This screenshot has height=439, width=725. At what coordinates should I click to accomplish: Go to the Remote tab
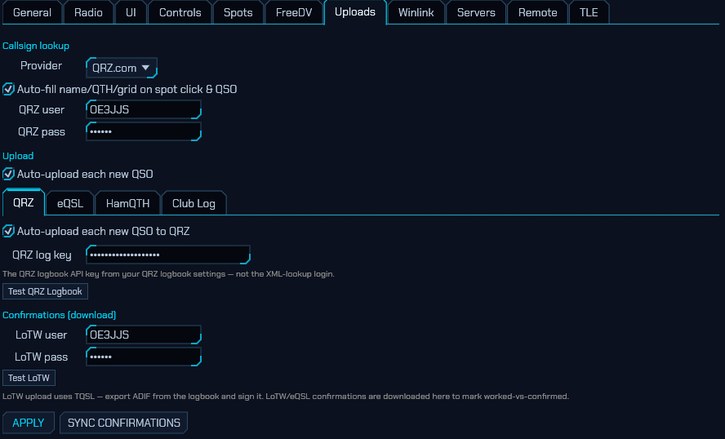coord(537,12)
